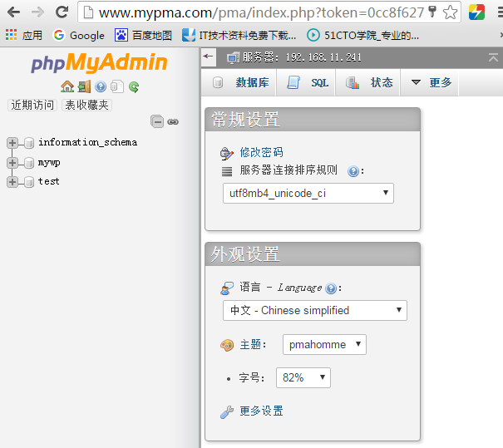
Task: Open the 状态 tab
Action: 369,83
